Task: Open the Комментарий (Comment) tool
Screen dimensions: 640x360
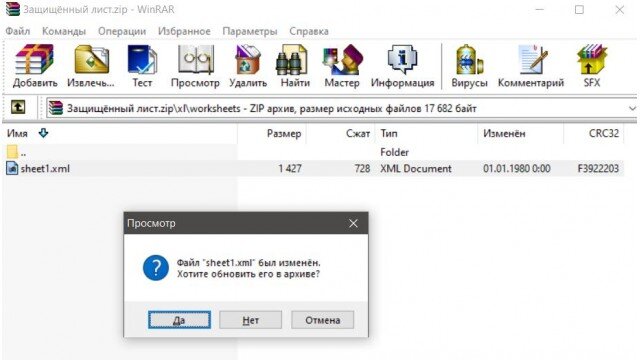Action: (x=531, y=66)
